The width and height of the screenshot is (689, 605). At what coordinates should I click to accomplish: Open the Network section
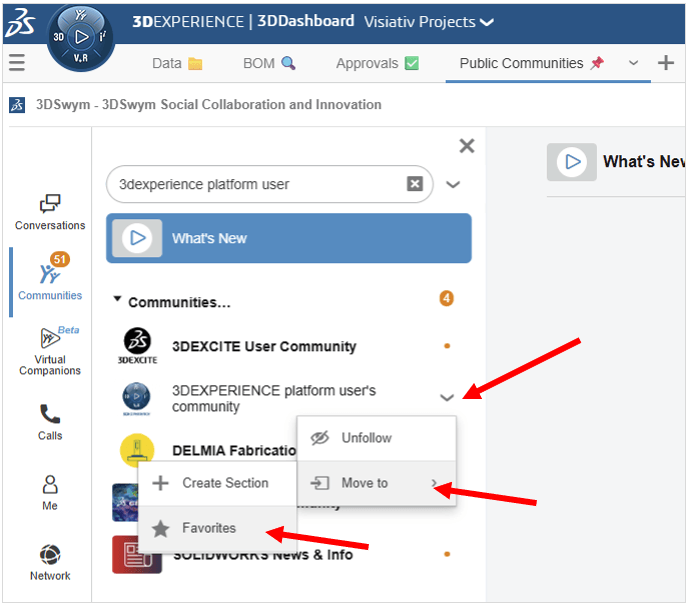pos(50,562)
